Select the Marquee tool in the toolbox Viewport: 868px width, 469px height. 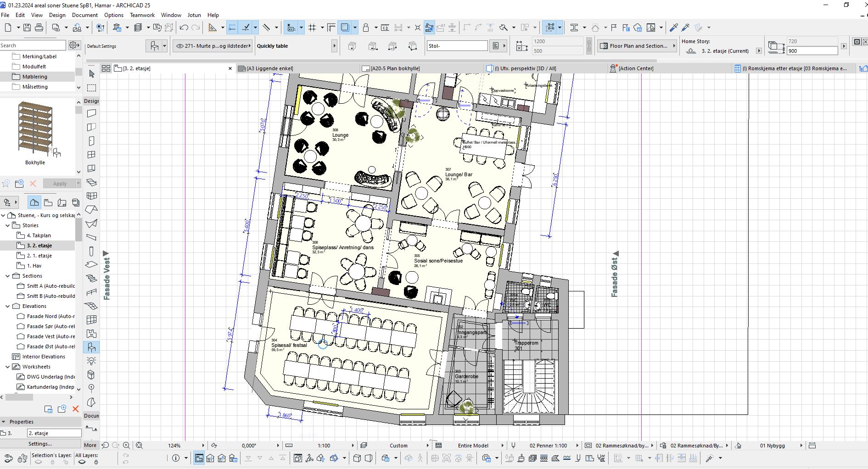pyautogui.click(x=92, y=88)
